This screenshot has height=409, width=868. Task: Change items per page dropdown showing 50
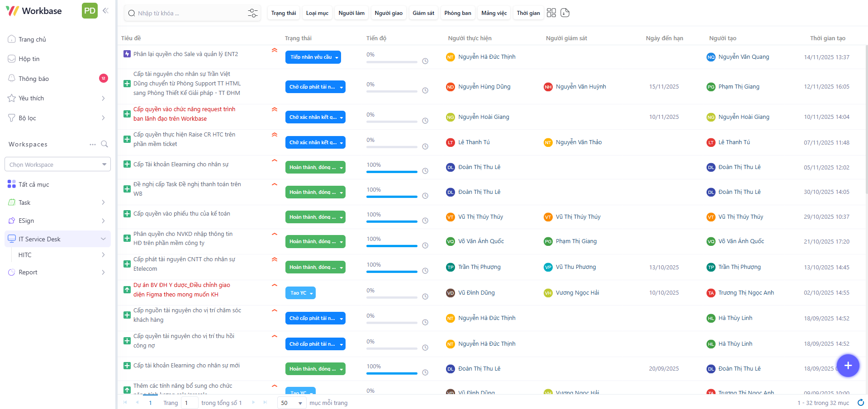pyautogui.click(x=292, y=403)
